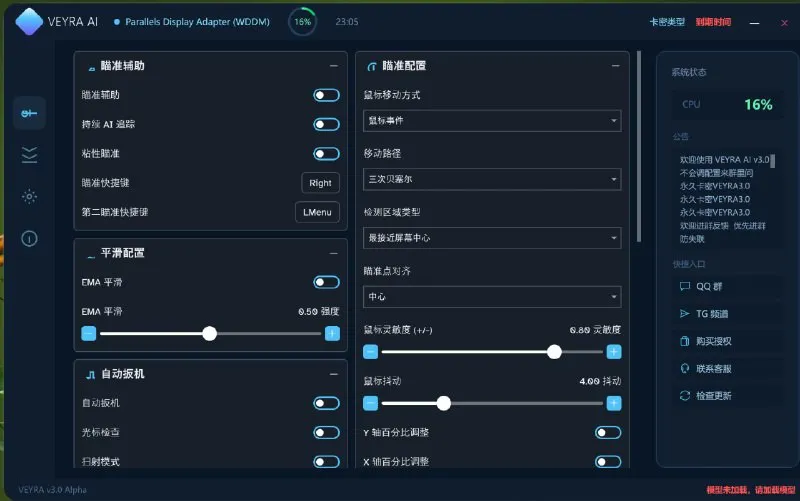
Task: Increase EMA 平滑 strength with plus button
Action: pos(332,334)
